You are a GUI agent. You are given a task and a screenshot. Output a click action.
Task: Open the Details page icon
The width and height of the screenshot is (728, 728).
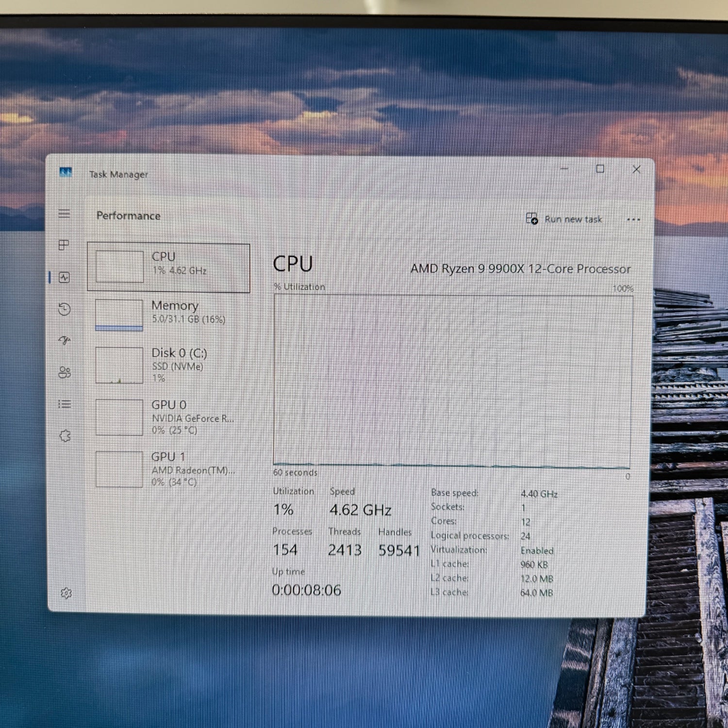(x=65, y=404)
